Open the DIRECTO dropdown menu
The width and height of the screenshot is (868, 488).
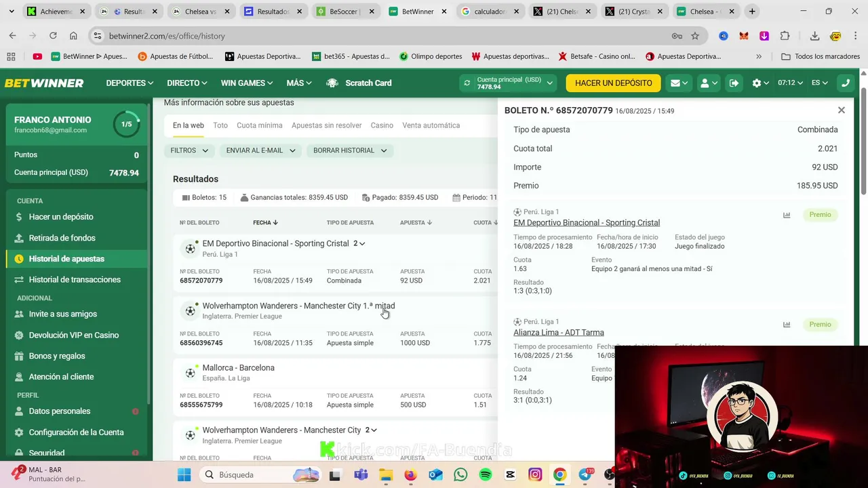coord(187,83)
